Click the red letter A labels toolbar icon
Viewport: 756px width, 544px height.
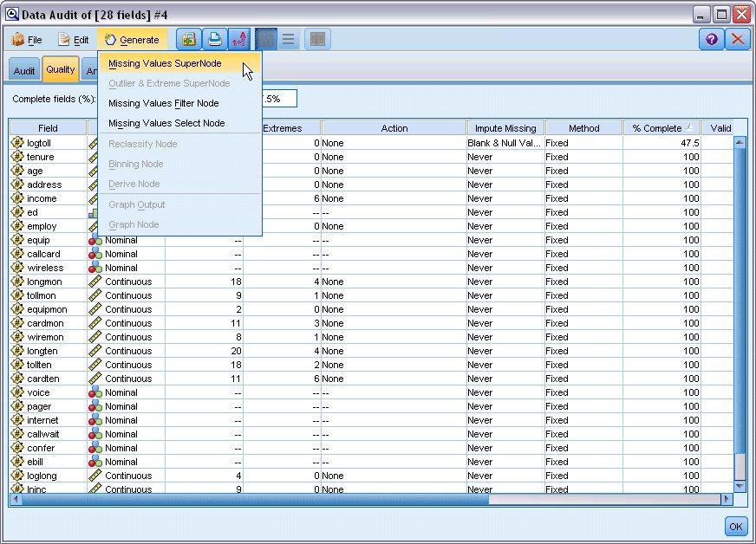coord(239,40)
